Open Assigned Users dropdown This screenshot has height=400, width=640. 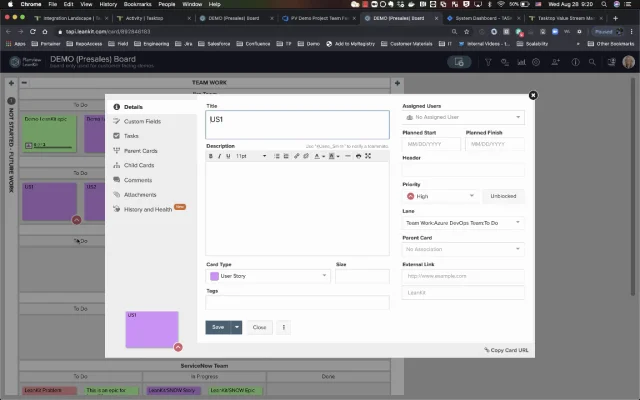pyautogui.click(x=463, y=118)
